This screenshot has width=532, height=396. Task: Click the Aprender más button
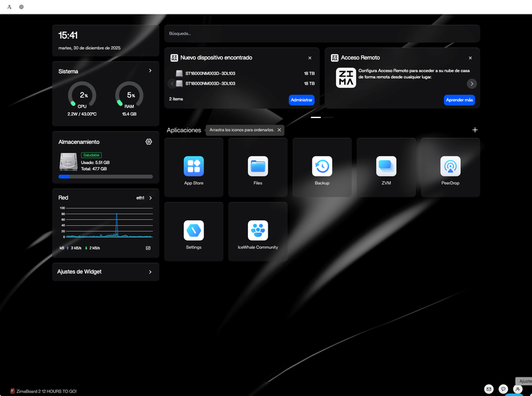[x=459, y=100]
